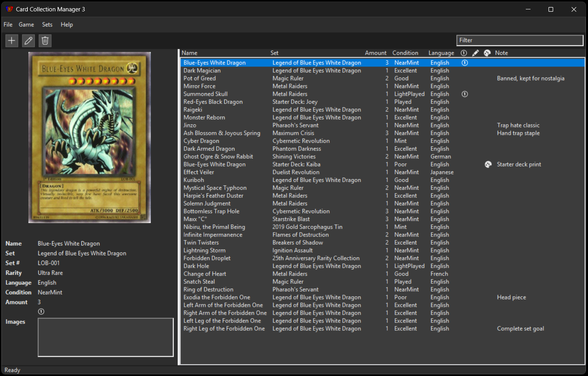Open the Game menu
The image size is (588, 376).
[26, 24]
